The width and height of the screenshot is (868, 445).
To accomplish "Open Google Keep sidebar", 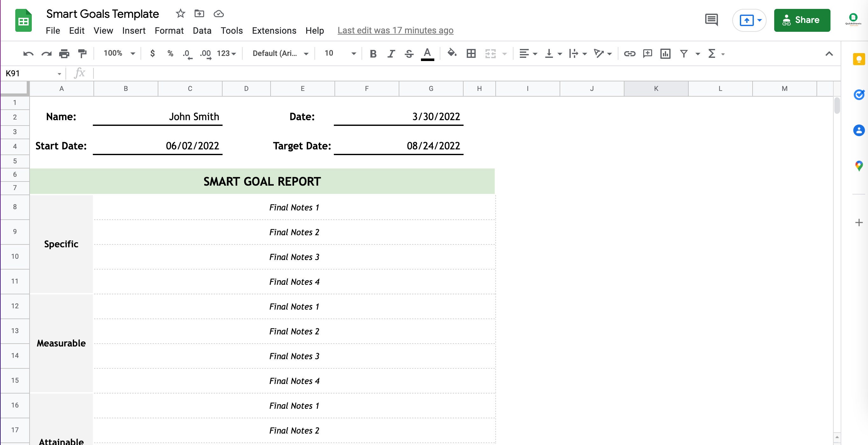I will (x=859, y=59).
